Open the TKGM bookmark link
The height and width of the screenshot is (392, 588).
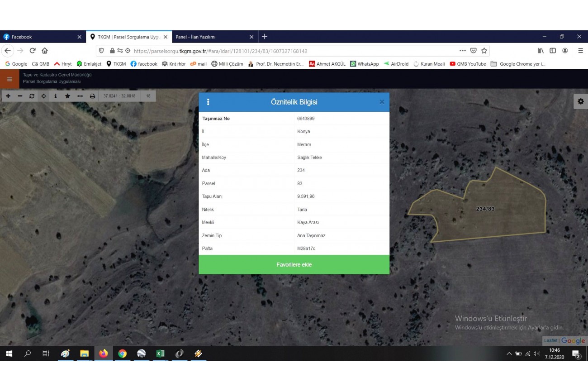tap(116, 64)
